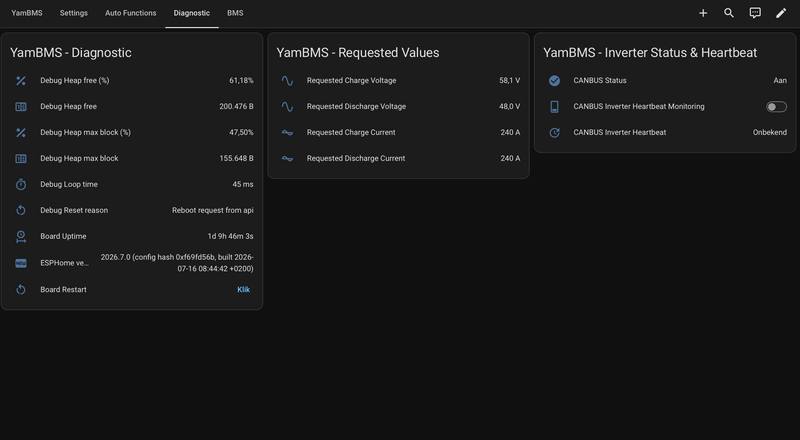The width and height of the screenshot is (800, 440).
Task: Click the Debug Loop time stopwatch icon
Action: pyautogui.click(x=21, y=184)
